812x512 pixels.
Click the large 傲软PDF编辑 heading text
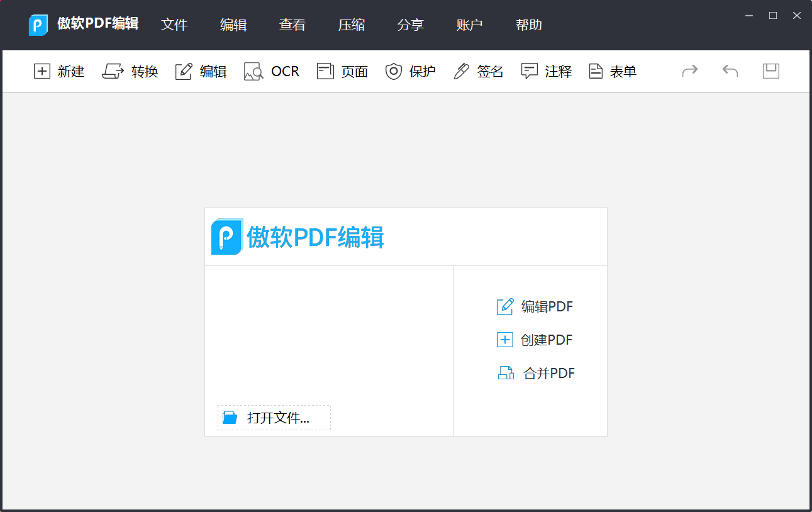(x=315, y=237)
